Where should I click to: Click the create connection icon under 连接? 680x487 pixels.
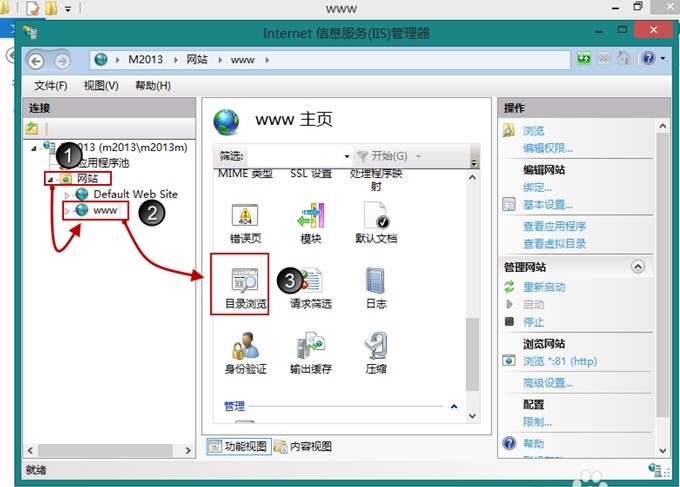pyautogui.click(x=32, y=128)
